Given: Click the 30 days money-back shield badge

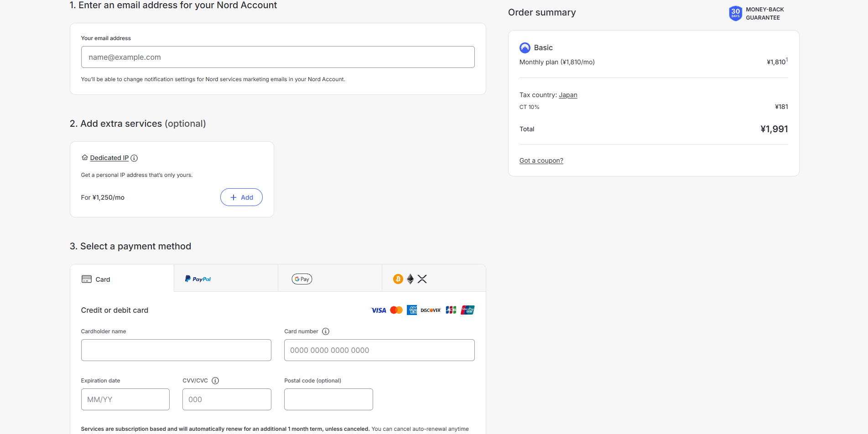Looking at the screenshot, I should [x=735, y=13].
